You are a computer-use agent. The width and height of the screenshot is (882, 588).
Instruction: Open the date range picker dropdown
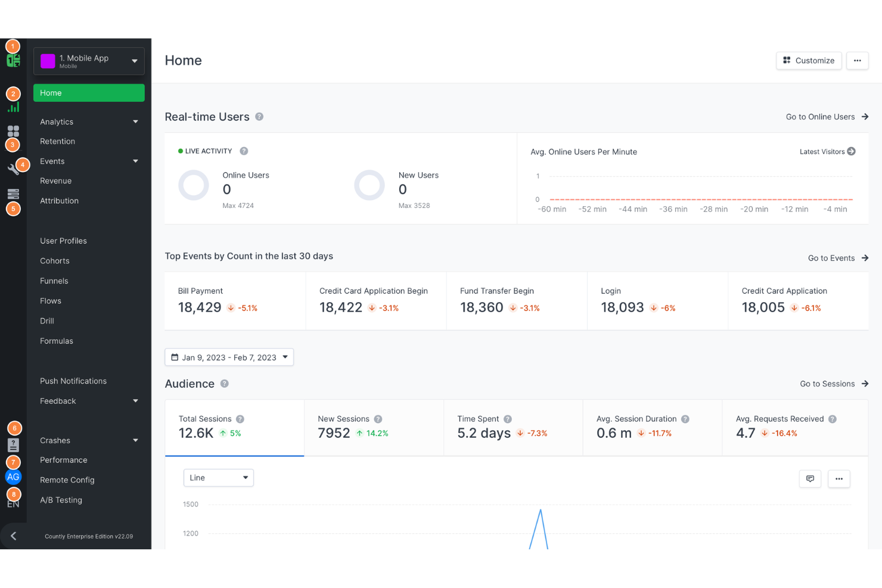229,357
